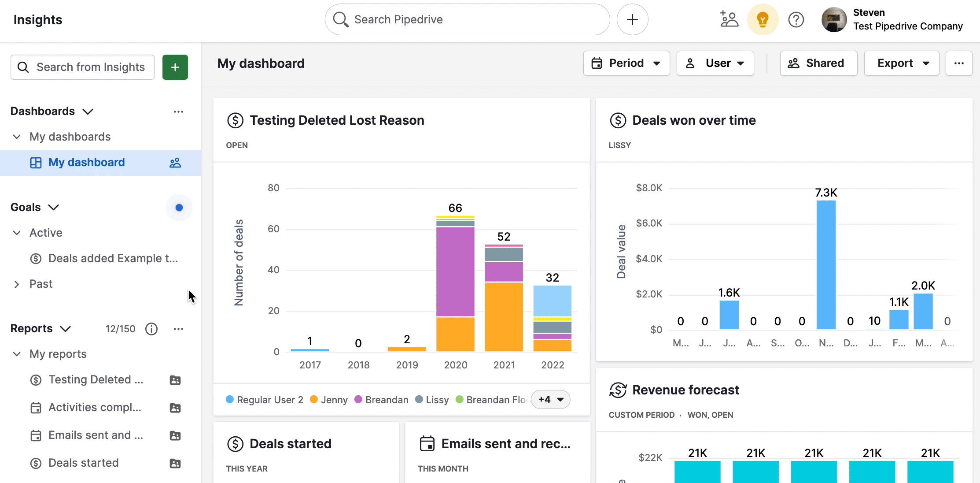Open the +4 legend dropdown on the chart
Image resolution: width=980 pixels, height=483 pixels.
(x=550, y=399)
